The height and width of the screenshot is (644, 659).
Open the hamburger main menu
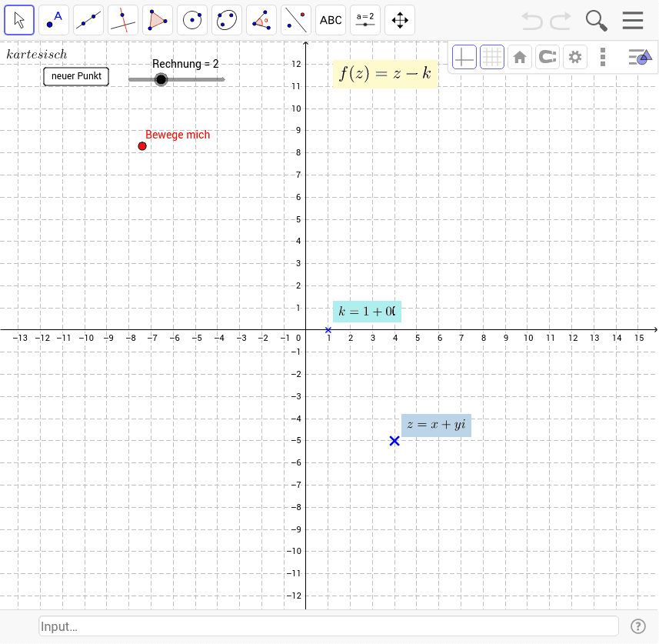(x=633, y=20)
